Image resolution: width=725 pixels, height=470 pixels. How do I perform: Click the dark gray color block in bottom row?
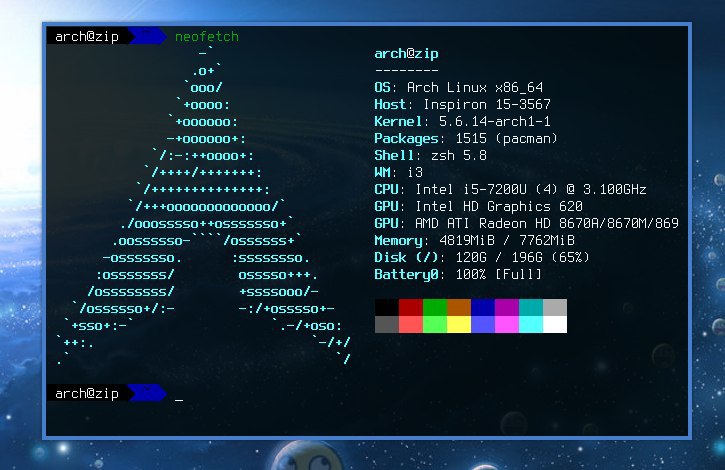click(387, 324)
